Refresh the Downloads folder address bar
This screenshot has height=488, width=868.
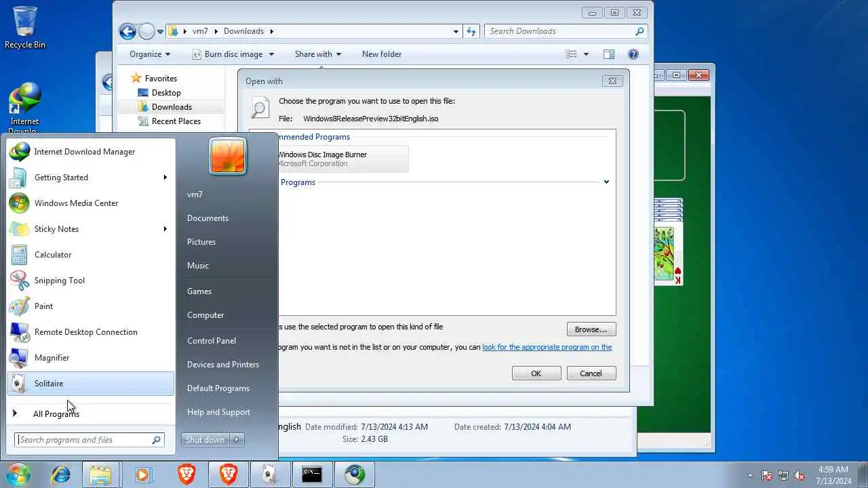pyautogui.click(x=471, y=31)
